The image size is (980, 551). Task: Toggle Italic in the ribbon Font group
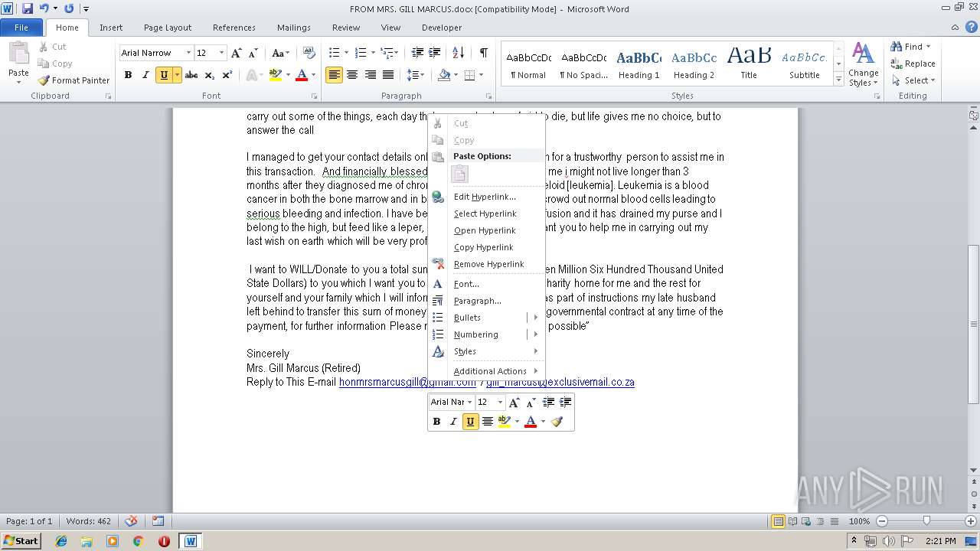pyautogui.click(x=145, y=75)
